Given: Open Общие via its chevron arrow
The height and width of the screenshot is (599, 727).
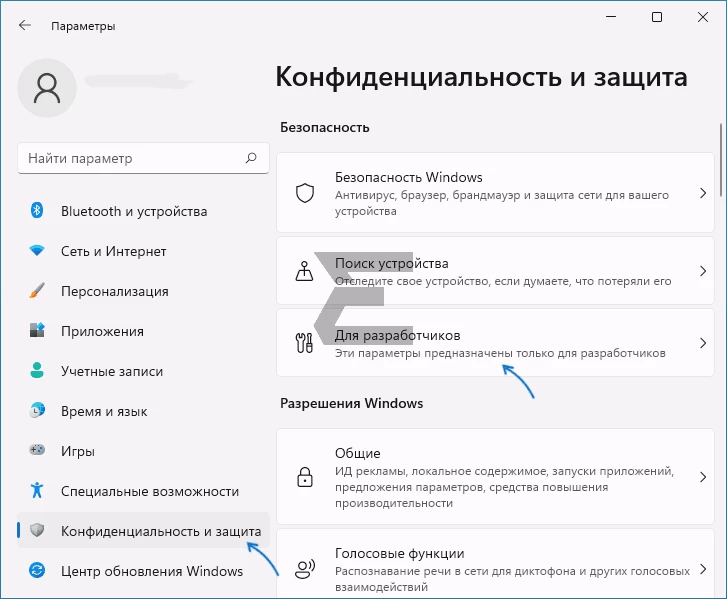Looking at the screenshot, I should (703, 477).
